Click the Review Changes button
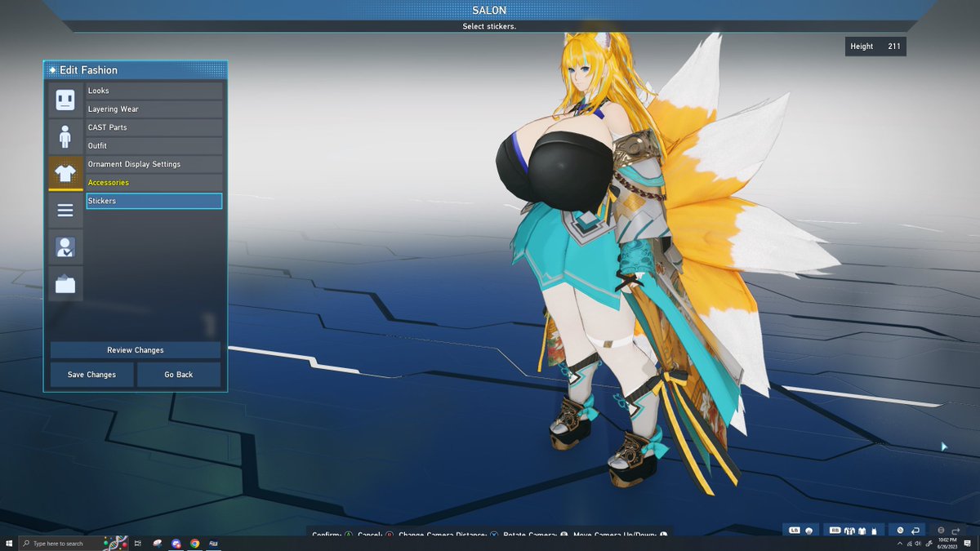This screenshot has height=551, width=980. tap(136, 350)
